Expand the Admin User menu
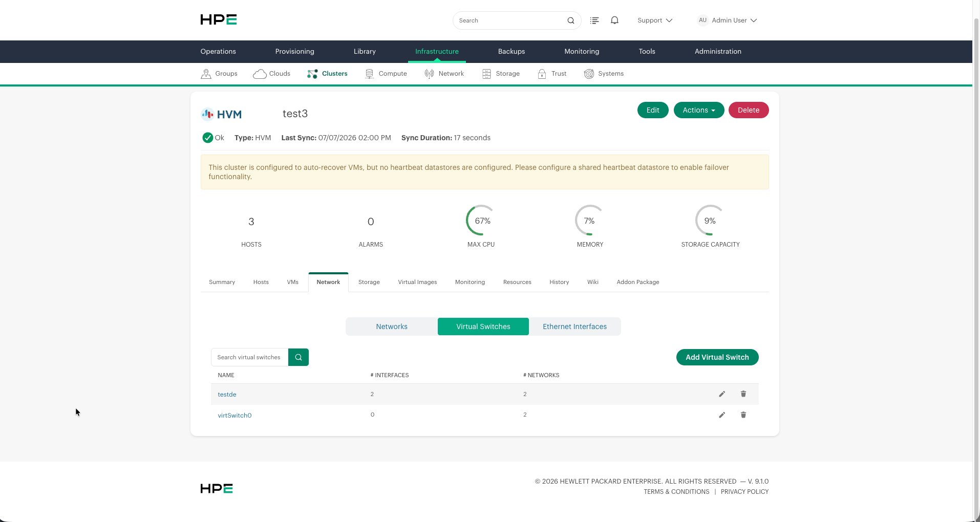Viewport: 980px width, 522px height. 727,20
